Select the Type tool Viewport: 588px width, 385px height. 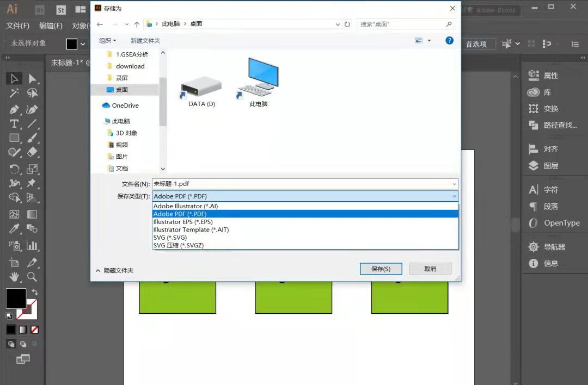(14, 123)
